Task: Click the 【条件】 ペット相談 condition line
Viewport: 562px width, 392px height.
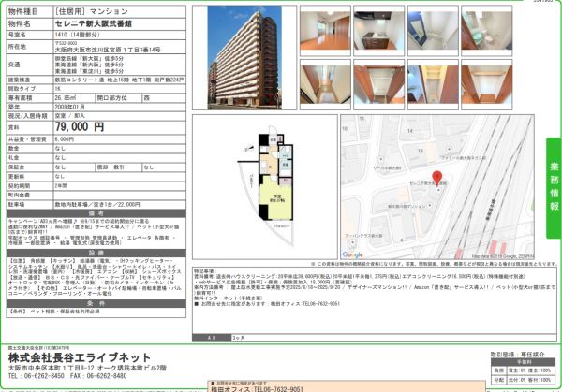Action: tap(54, 312)
